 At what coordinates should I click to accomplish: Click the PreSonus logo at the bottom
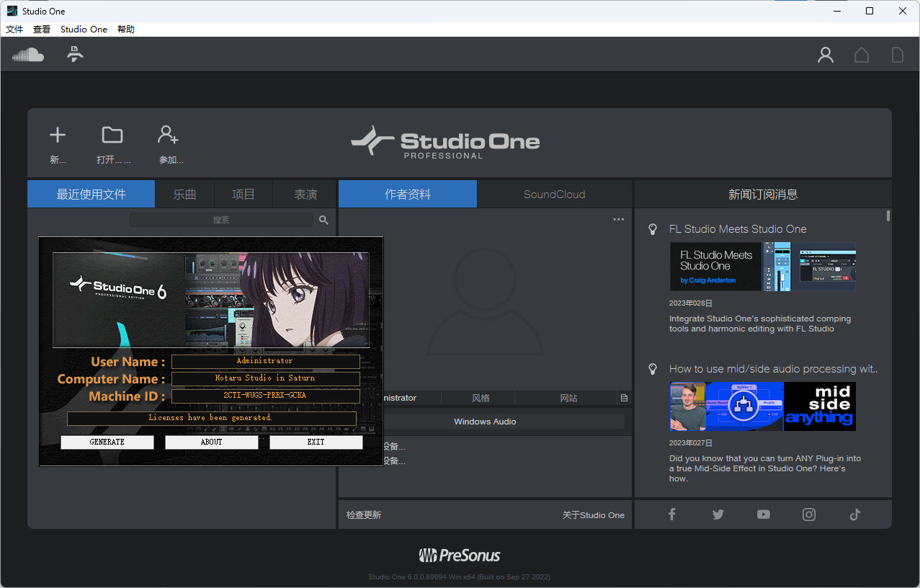(x=460, y=555)
